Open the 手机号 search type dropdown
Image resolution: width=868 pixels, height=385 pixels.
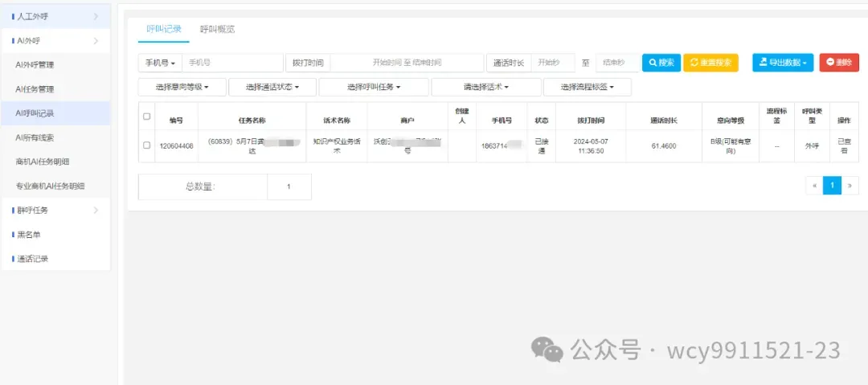[x=160, y=63]
